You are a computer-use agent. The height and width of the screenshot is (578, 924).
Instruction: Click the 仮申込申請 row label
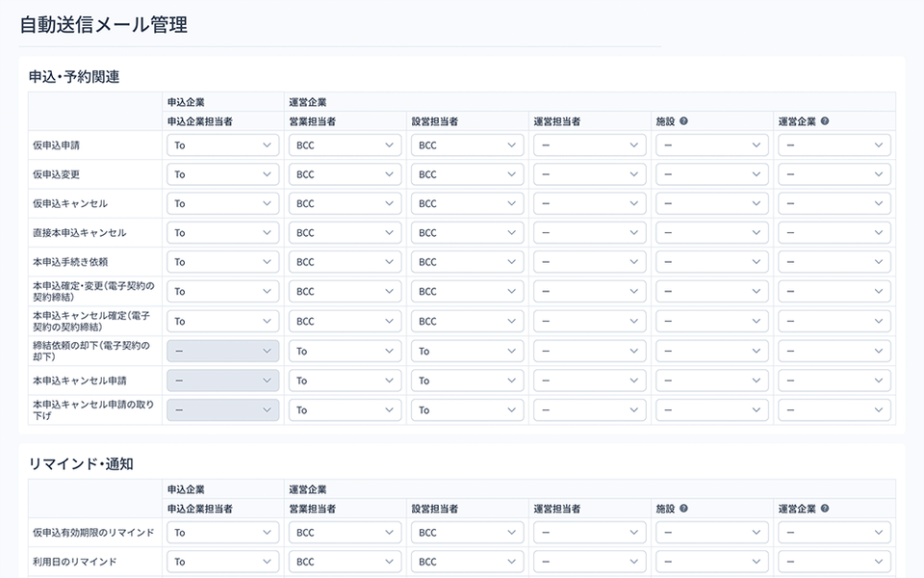(x=56, y=145)
